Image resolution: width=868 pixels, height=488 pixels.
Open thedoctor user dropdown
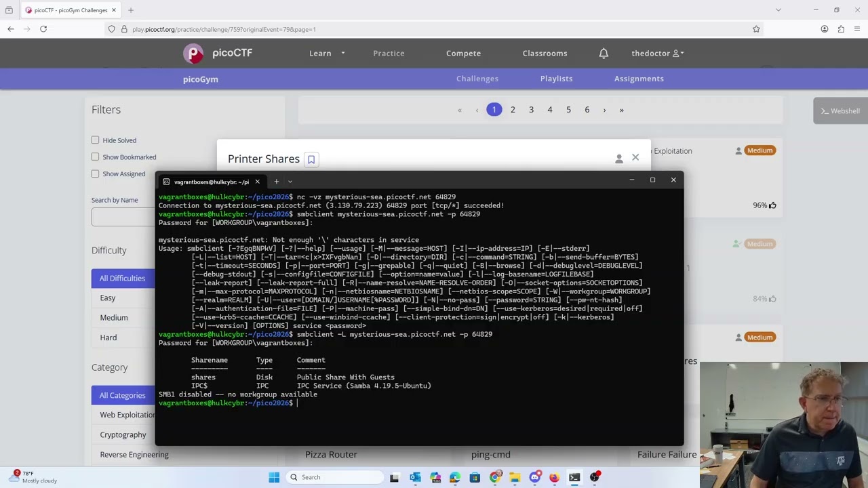(658, 53)
